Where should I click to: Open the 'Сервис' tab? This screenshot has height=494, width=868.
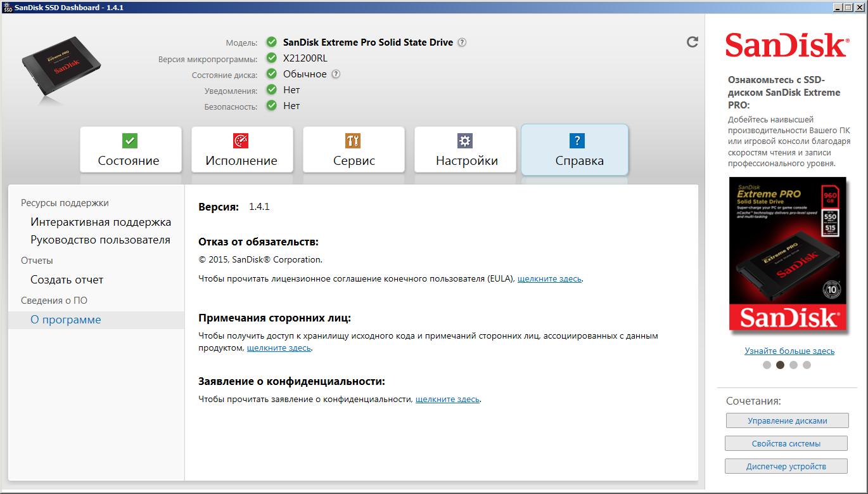click(354, 150)
